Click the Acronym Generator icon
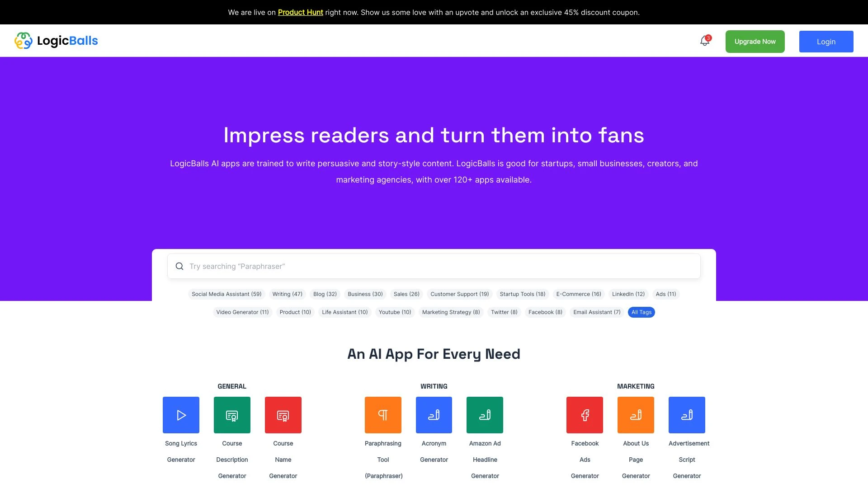 click(x=434, y=415)
